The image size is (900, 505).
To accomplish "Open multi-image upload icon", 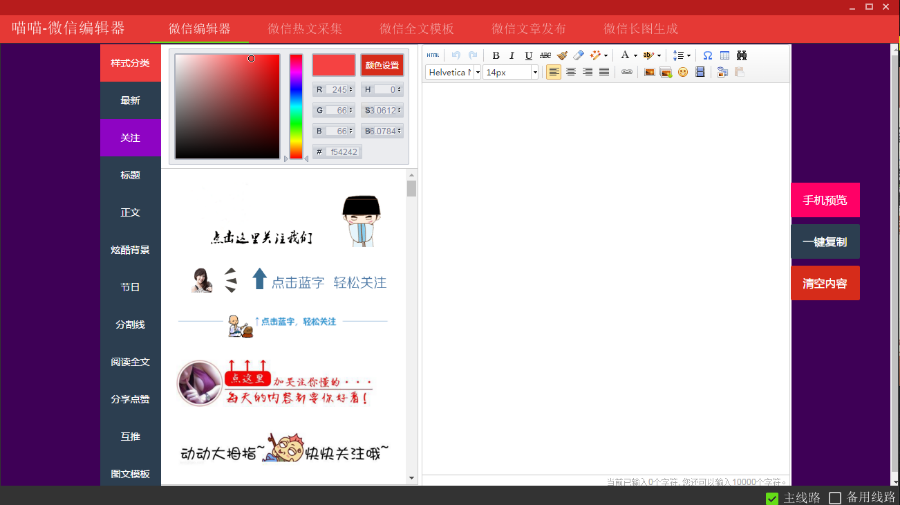I will point(666,72).
